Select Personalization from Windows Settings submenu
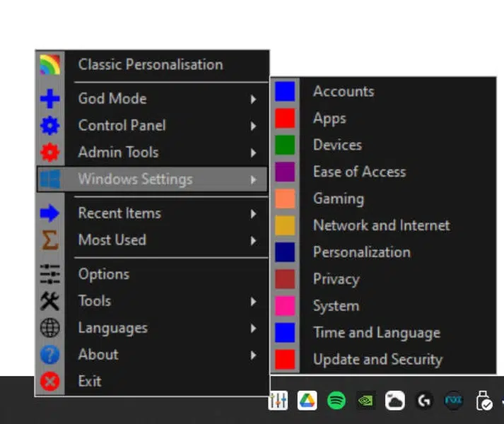 point(361,252)
